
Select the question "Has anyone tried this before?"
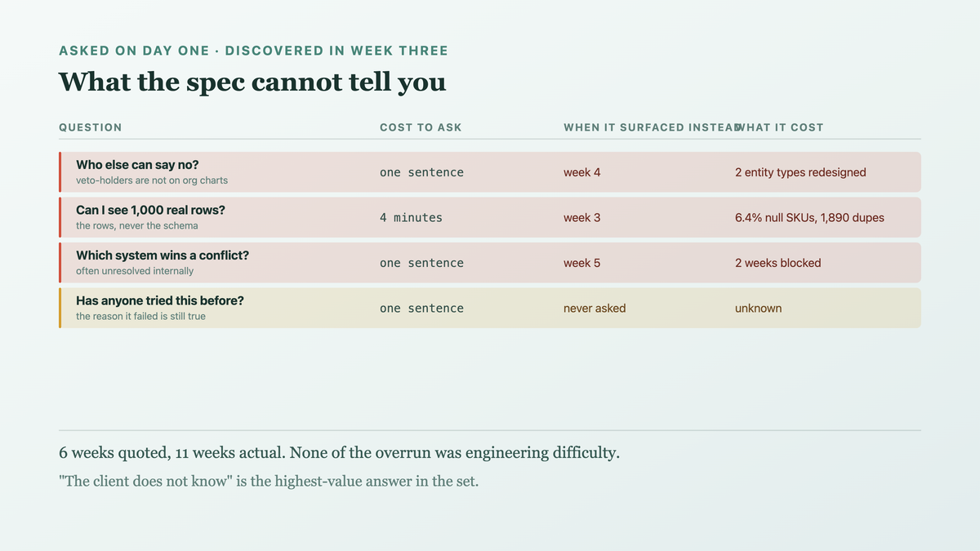click(160, 300)
